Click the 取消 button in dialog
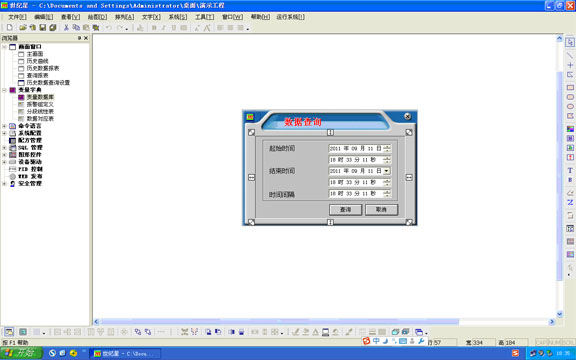The width and height of the screenshot is (576, 360). [381, 210]
